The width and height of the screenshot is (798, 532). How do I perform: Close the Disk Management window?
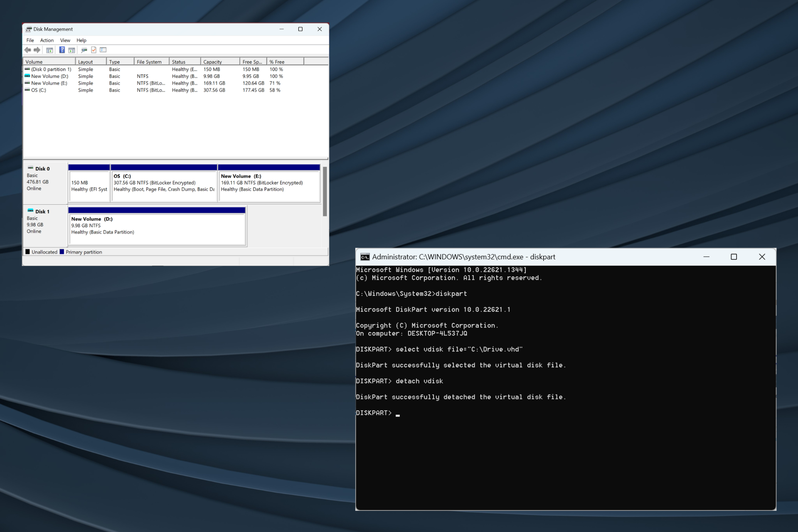coord(320,29)
